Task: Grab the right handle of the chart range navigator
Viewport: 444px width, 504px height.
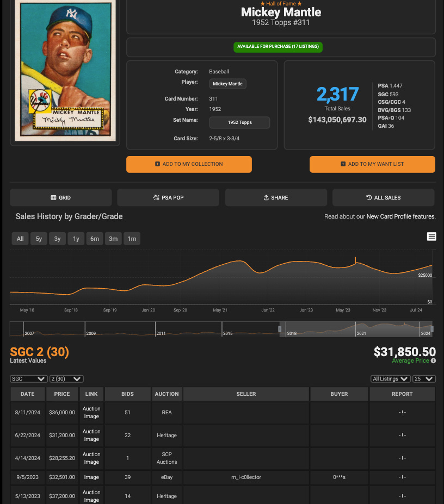Action: coord(432,329)
